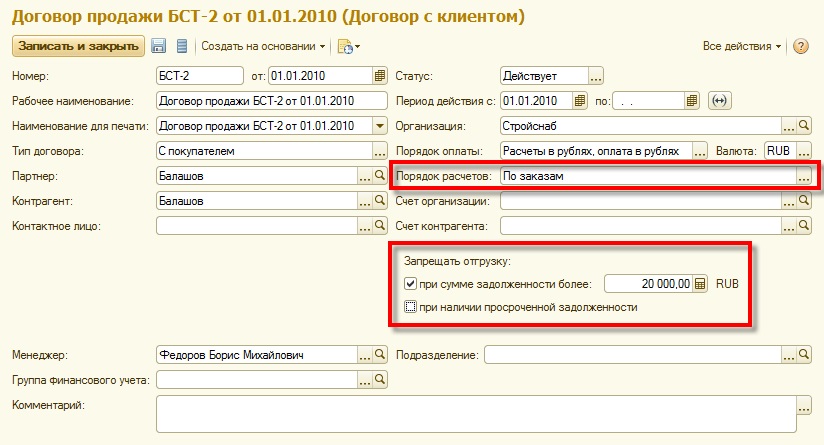The image size is (824, 445).
Task: Open calendar for period start date
Action: (580, 100)
